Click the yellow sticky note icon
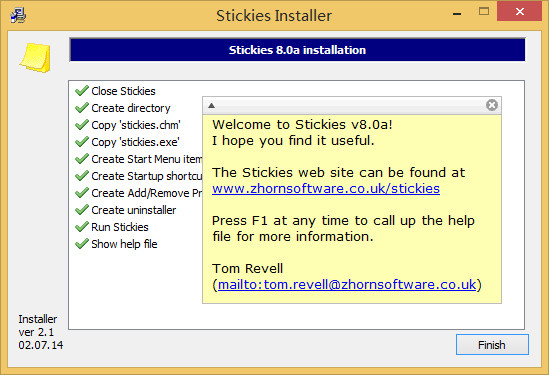The height and width of the screenshot is (375, 549). point(35,57)
